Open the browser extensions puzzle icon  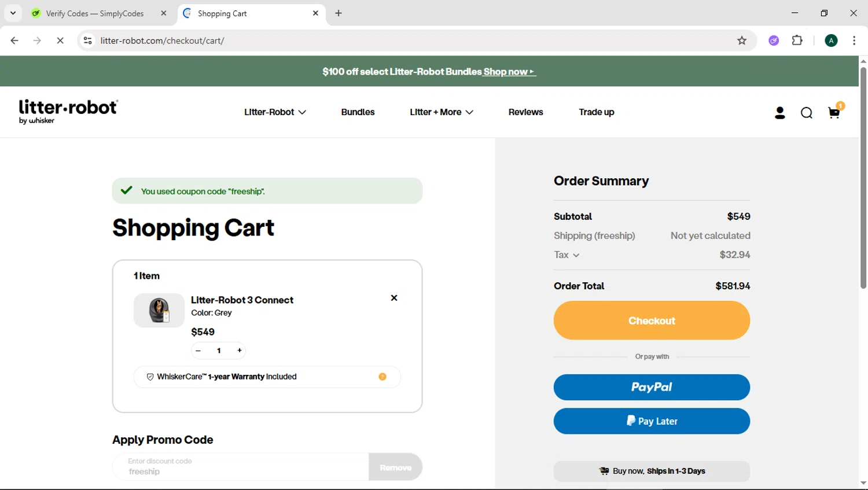pyautogui.click(x=797, y=40)
